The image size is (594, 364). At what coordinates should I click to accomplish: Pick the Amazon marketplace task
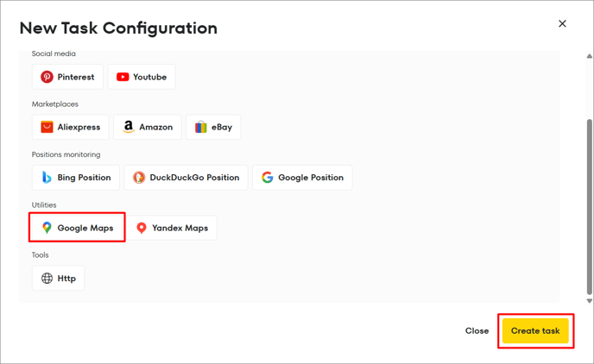click(148, 127)
